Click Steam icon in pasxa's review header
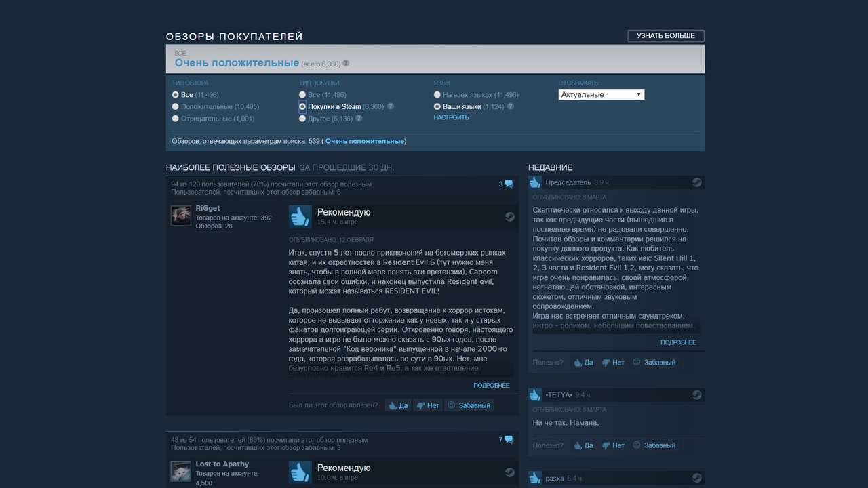Screen dimensions: 868x488 tap(696, 478)
